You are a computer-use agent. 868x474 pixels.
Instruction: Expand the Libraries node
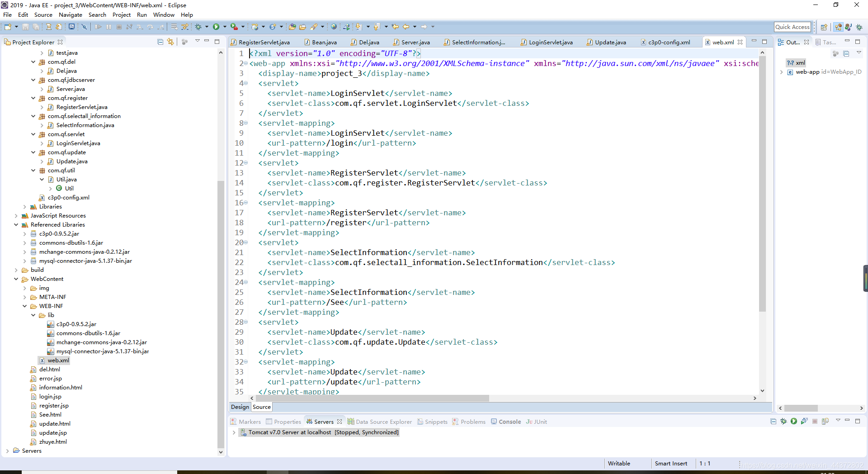click(x=25, y=207)
